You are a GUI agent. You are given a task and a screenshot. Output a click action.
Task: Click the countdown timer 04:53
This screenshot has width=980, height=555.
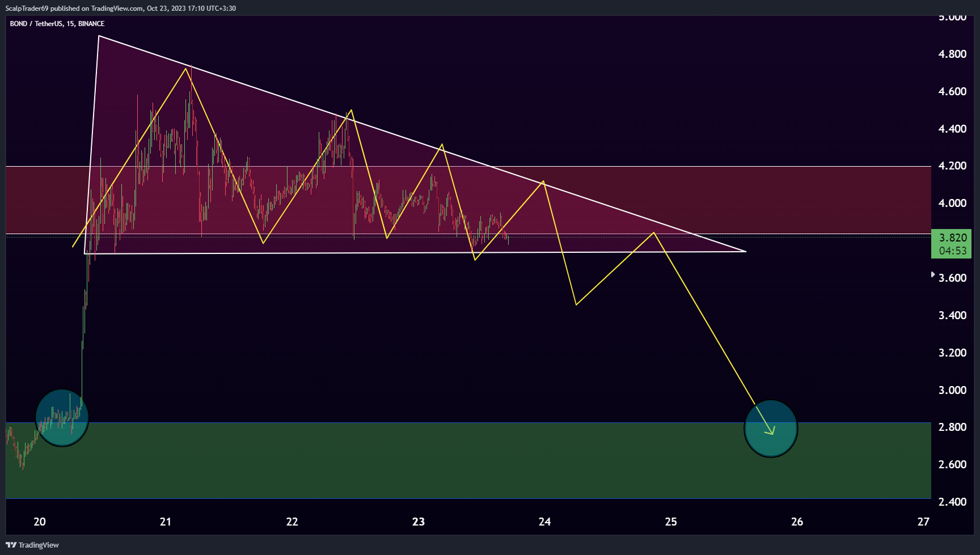953,251
